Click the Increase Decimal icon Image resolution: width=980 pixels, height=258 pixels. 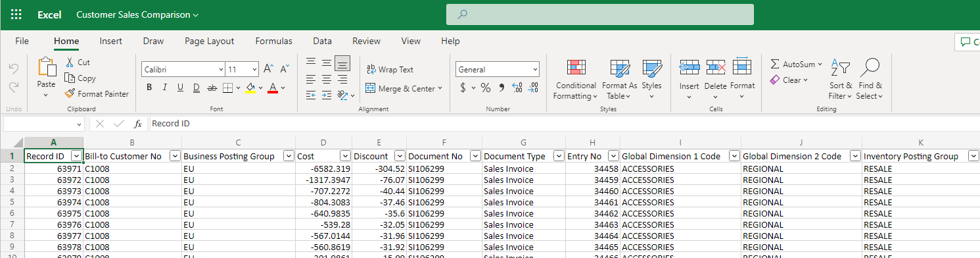(517, 88)
